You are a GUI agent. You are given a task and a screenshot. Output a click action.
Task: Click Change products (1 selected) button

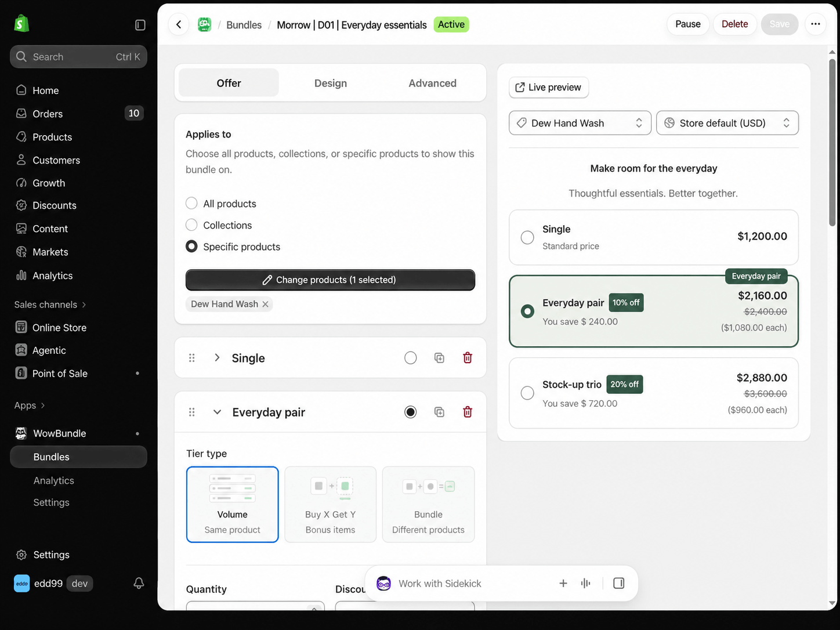330,280
